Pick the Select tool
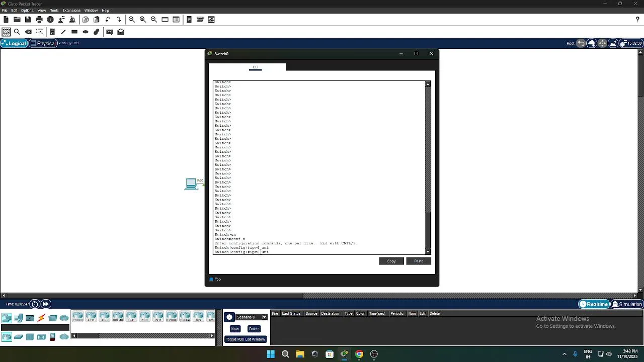Viewport: 644px width, 362px height. (x=6, y=32)
